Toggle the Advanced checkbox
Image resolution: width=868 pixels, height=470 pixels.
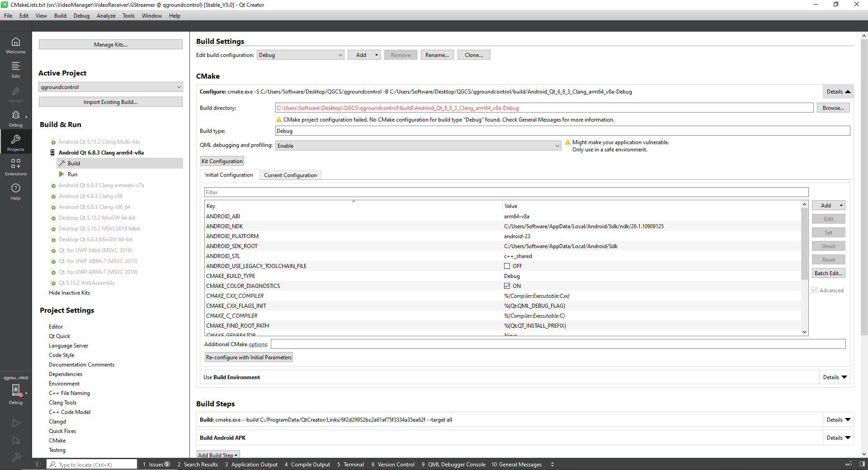point(814,290)
